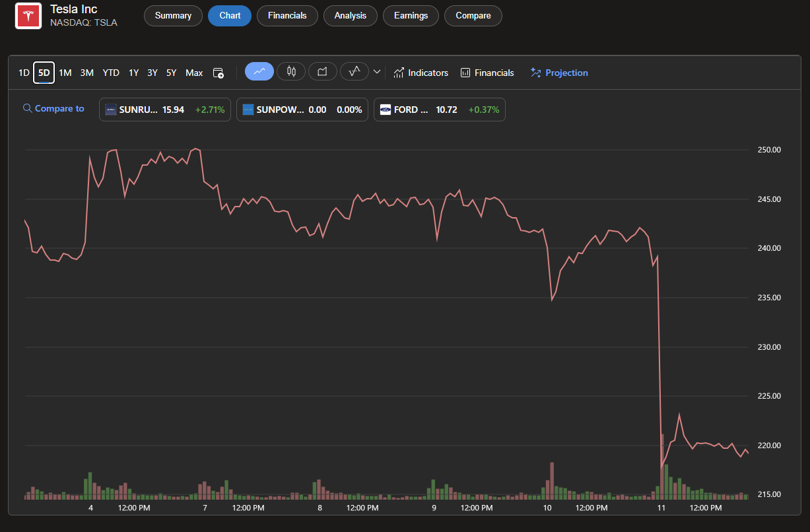Click the 250.00 price axis label
Viewport: 810px width, 532px height.
[768, 150]
